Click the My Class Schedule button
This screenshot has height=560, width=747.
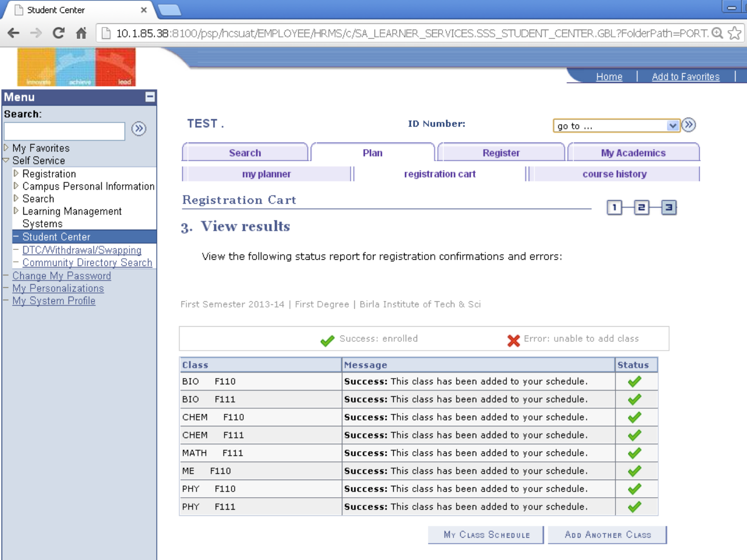[x=486, y=535]
